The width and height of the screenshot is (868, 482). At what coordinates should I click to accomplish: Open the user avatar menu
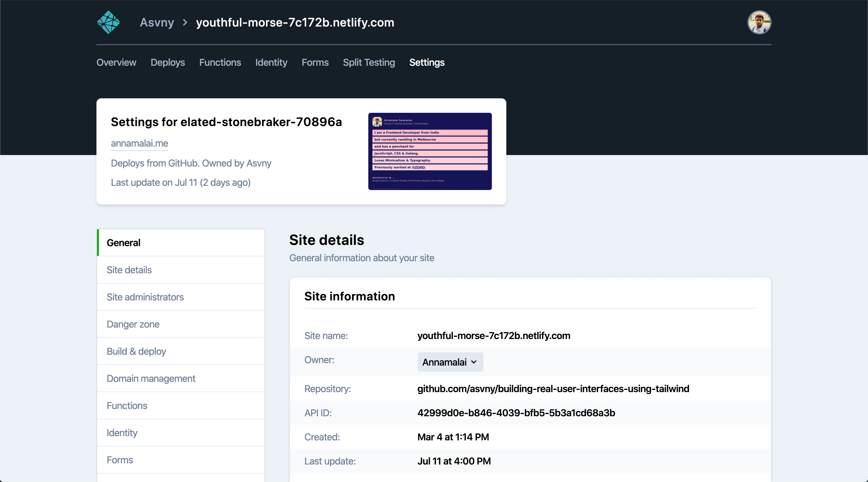pyautogui.click(x=759, y=22)
